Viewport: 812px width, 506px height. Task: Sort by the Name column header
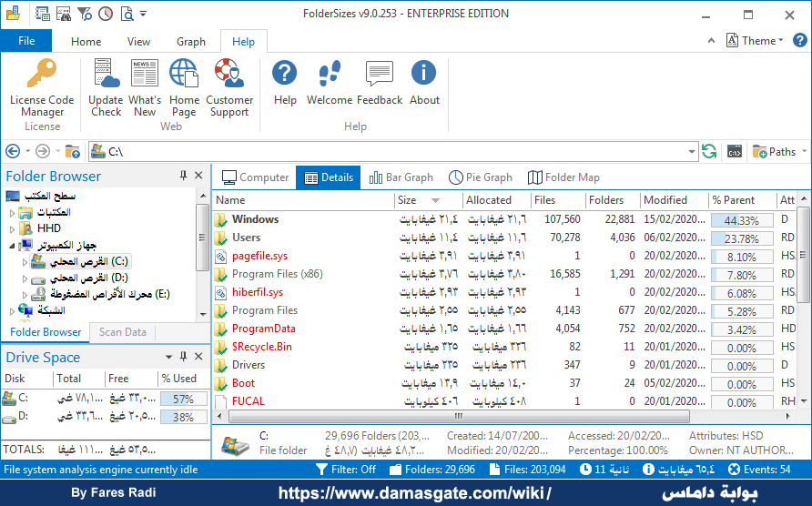(304, 200)
